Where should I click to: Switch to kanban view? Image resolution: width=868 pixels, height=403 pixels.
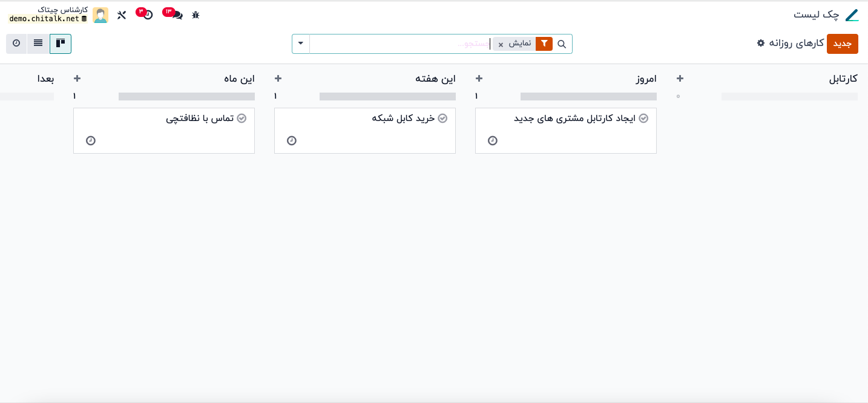pyautogui.click(x=61, y=44)
